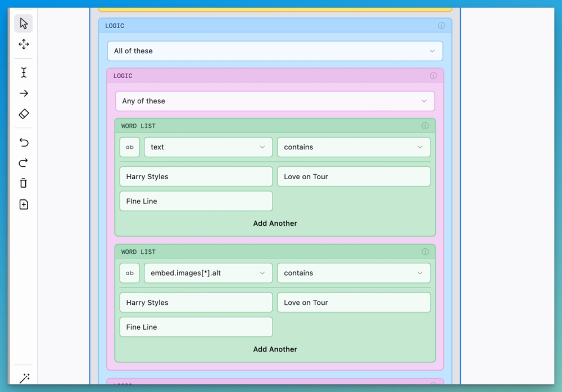Click the trash delete icon

(24, 183)
